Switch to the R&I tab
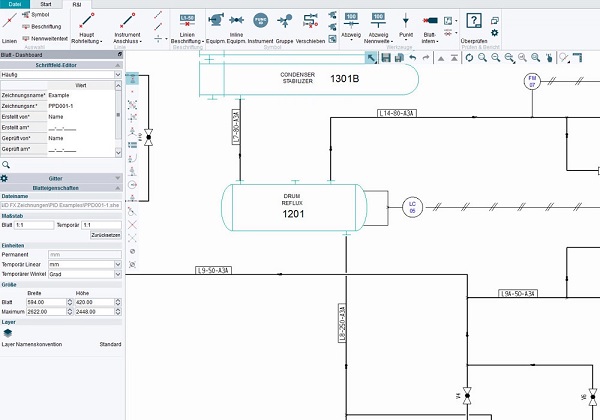This screenshot has height=420, width=600. pos(77,5)
